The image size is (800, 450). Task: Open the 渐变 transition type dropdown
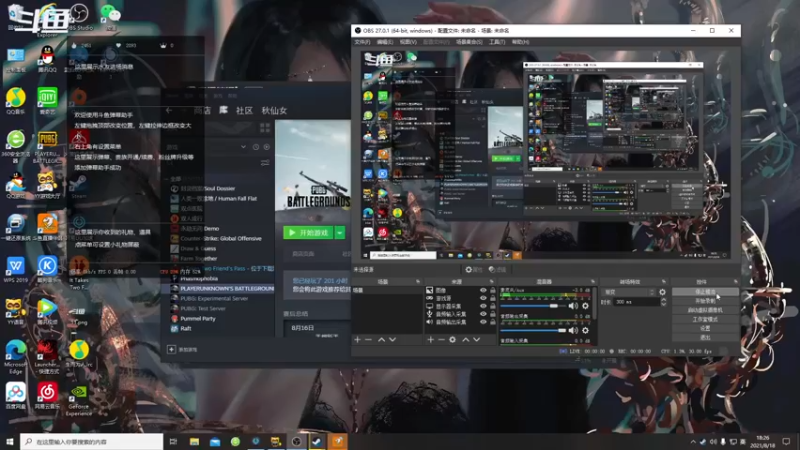pyautogui.click(x=628, y=292)
